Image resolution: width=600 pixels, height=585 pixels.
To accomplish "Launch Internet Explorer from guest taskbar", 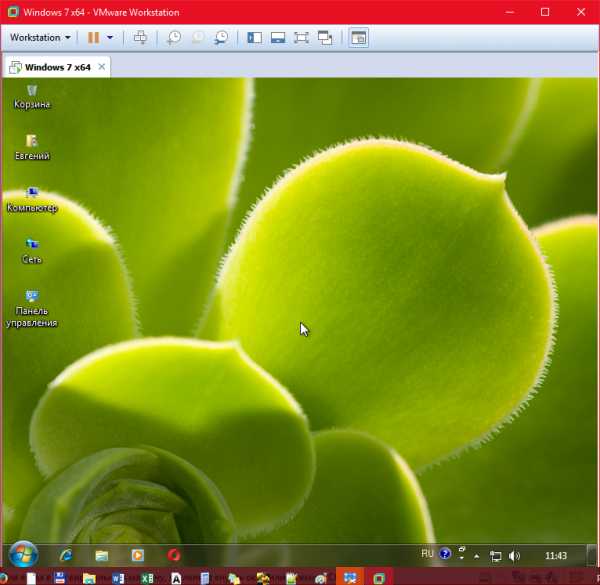I will click(66, 555).
